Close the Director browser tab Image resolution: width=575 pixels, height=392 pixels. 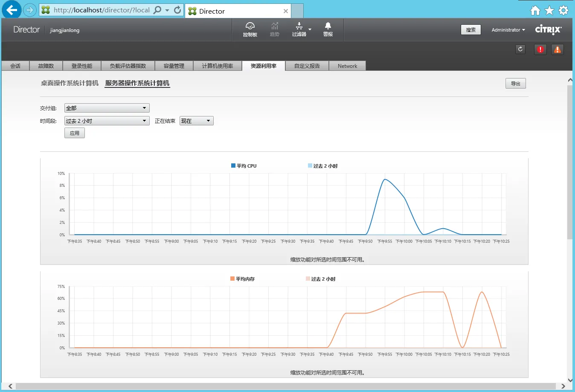tap(286, 11)
